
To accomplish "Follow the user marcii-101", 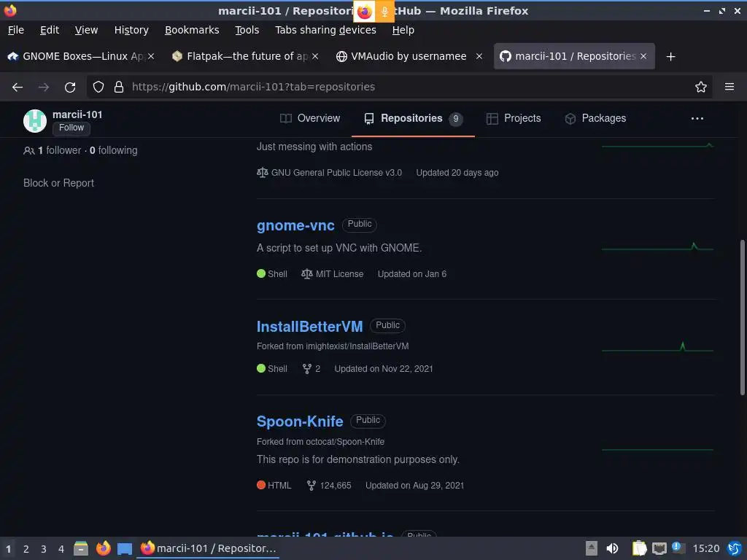I will pos(71,128).
